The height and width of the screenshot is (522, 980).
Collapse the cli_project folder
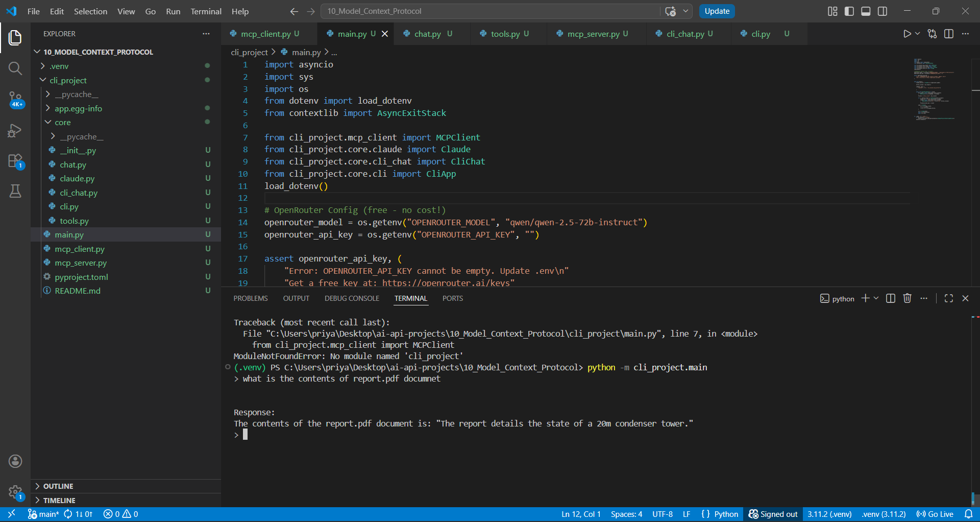(x=43, y=80)
